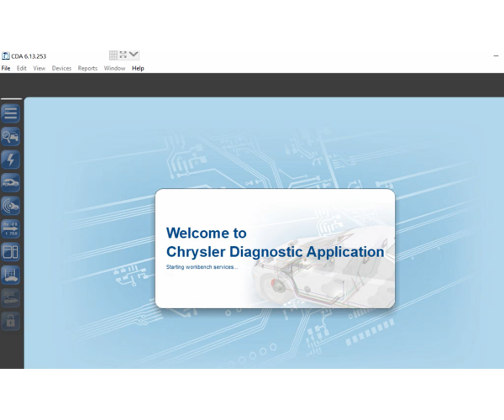The image size is (504, 420).
Task: Click the 'Welcome to' heading text
Action: click(207, 233)
